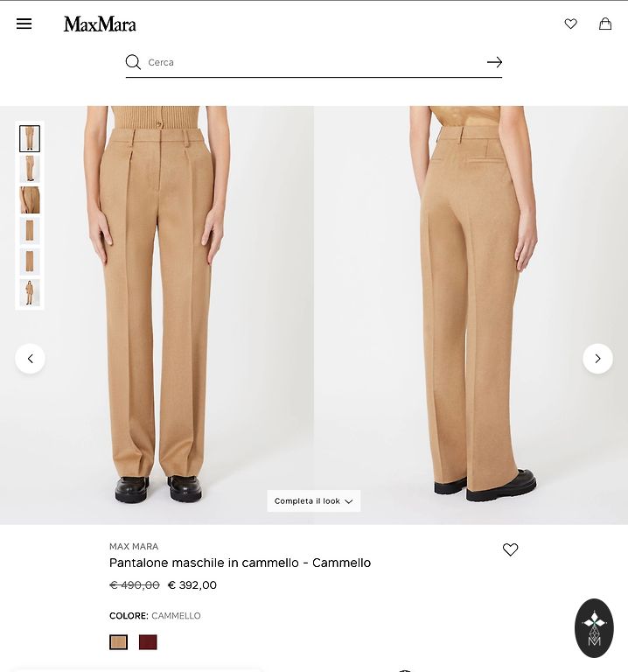Open the hamburger navigation menu

[x=24, y=24]
